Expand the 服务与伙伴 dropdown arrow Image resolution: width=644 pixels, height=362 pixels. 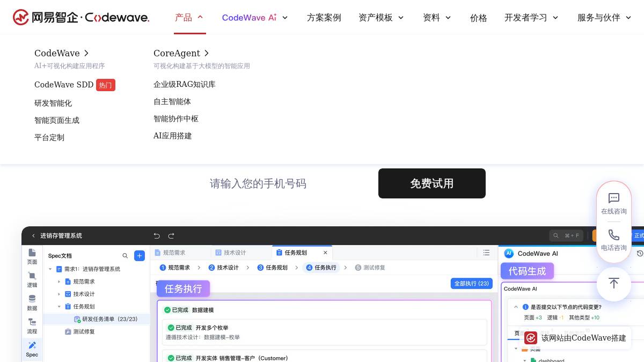tap(628, 18)
